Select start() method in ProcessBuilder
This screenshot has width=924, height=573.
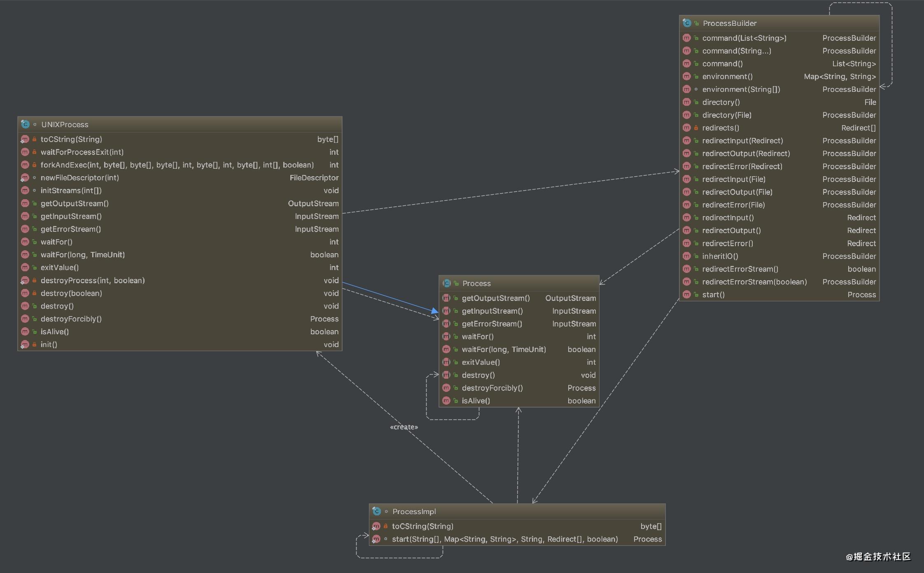pos(713,294)
